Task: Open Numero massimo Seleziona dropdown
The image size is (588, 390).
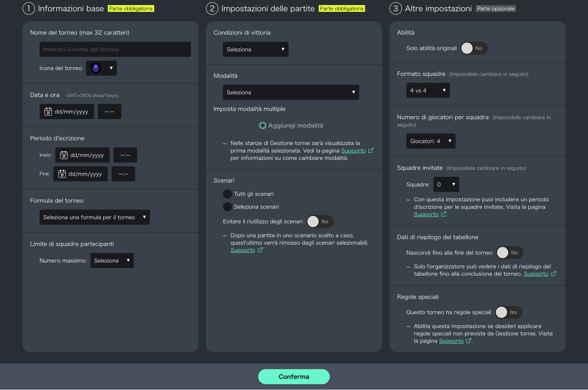Action: [x=112, y=260]
